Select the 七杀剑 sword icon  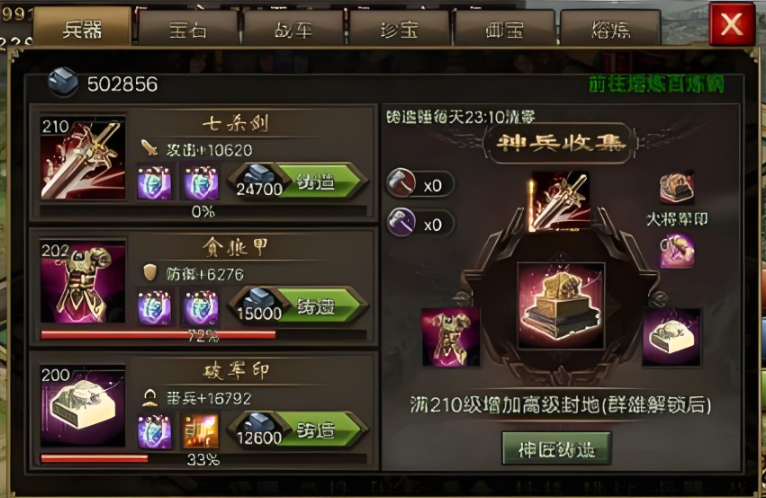[83, 158]
